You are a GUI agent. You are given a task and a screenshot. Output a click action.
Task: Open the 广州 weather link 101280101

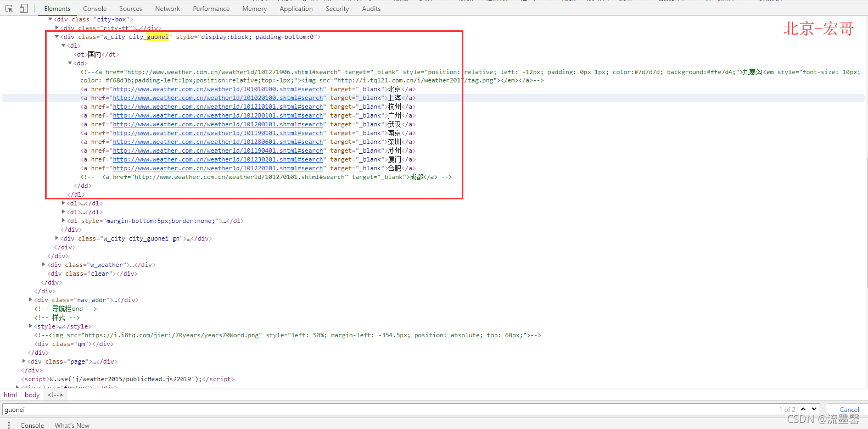click(x=218, y=115)
